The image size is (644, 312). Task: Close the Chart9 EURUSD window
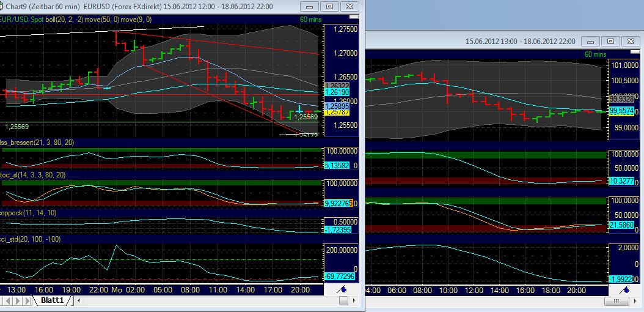pyautogui.click(x=349, y=7)
